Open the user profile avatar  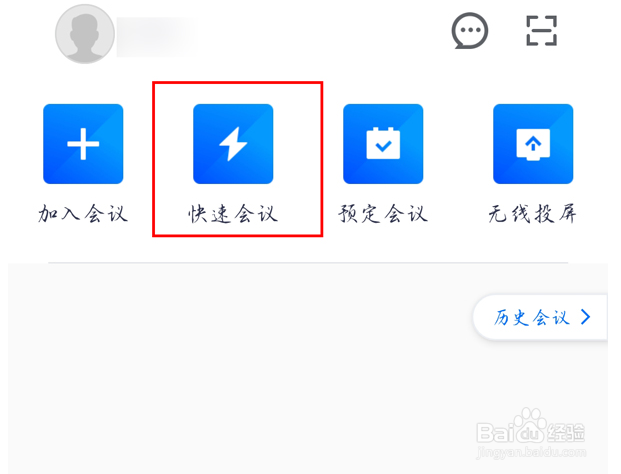(x=85, y=34)
